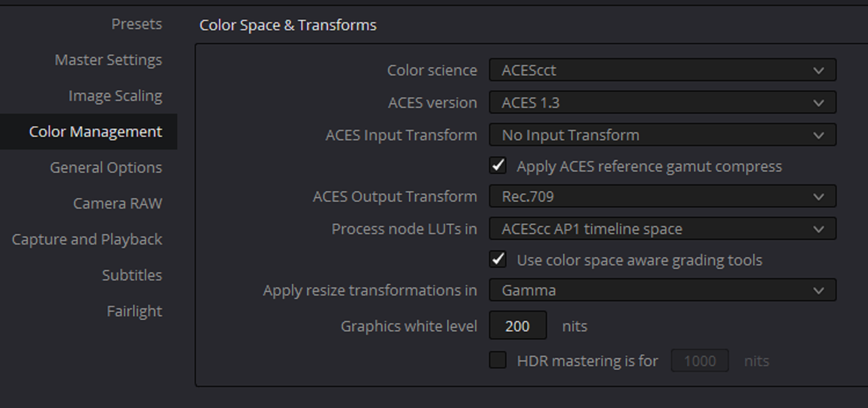Open ACES Input Transform dropdown
Viewport: 868px width, 408px height.
[x=663, y=135]
